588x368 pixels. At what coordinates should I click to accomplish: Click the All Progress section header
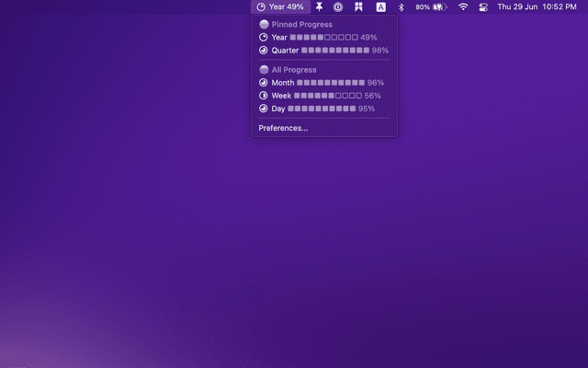click(294, 70)
